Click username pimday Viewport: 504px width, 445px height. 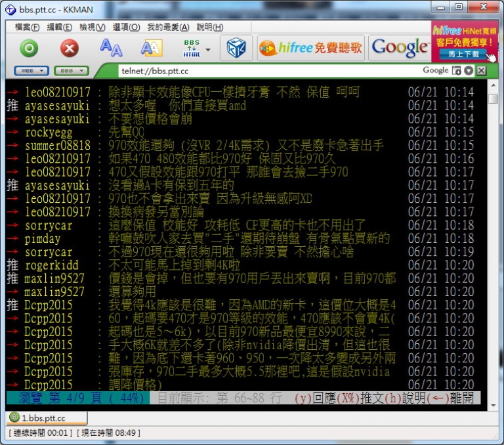click(43, 238)
